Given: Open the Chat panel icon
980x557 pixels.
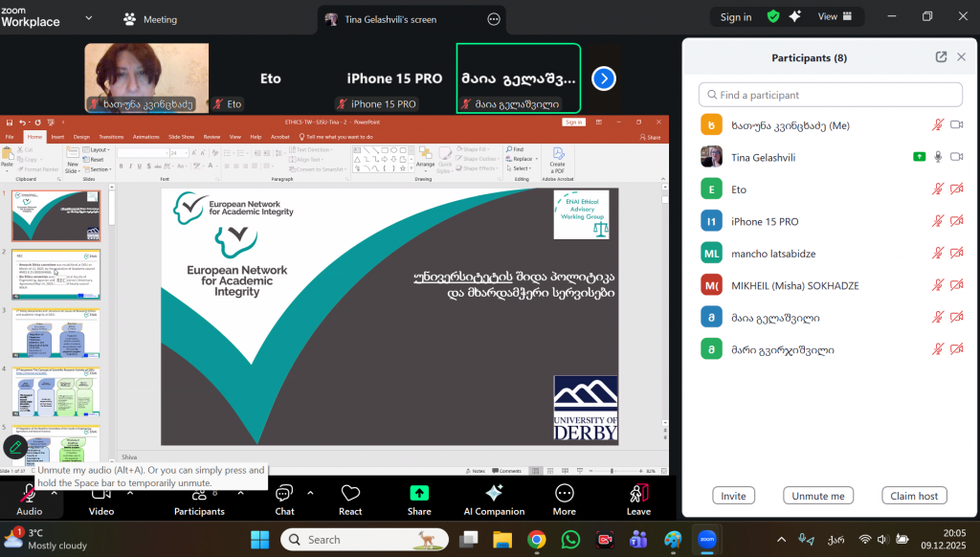Looking at the screenshot, I should point(284,493).
